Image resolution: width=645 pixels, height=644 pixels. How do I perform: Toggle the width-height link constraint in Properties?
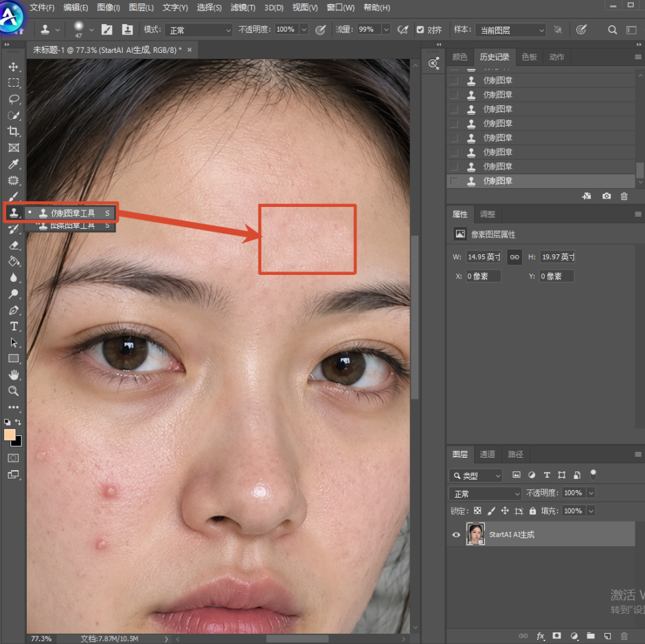pos(514,257)
